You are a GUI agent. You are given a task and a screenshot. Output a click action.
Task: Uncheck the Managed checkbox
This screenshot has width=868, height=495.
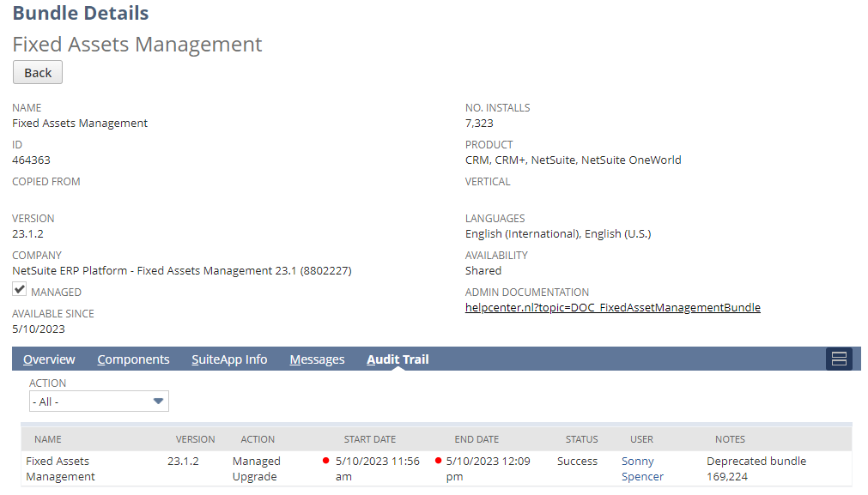point(19,289)
